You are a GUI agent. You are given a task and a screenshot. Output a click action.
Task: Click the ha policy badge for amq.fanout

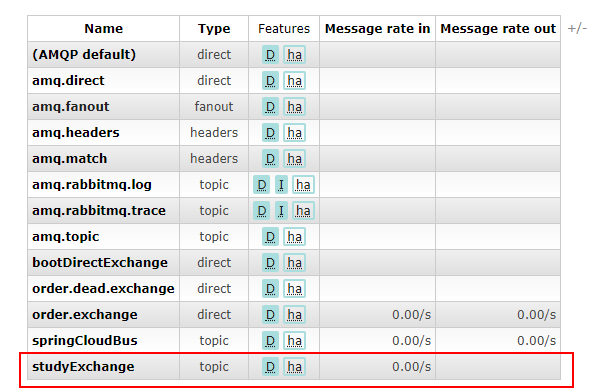[294, 107]
